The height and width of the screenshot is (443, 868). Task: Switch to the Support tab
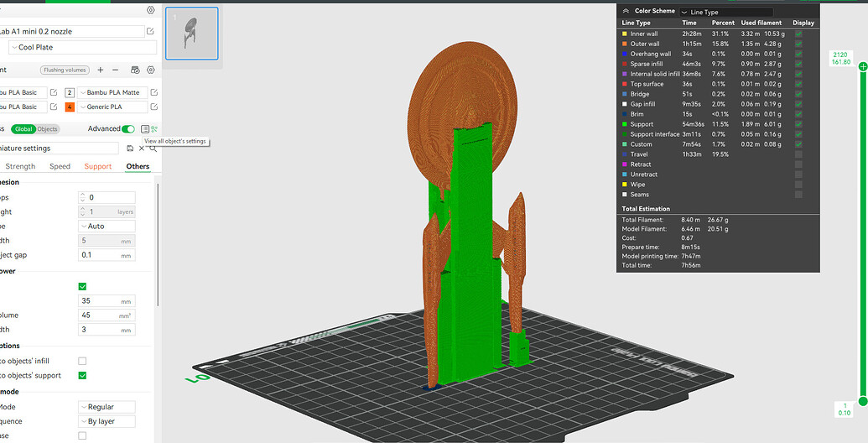(98, 166)
